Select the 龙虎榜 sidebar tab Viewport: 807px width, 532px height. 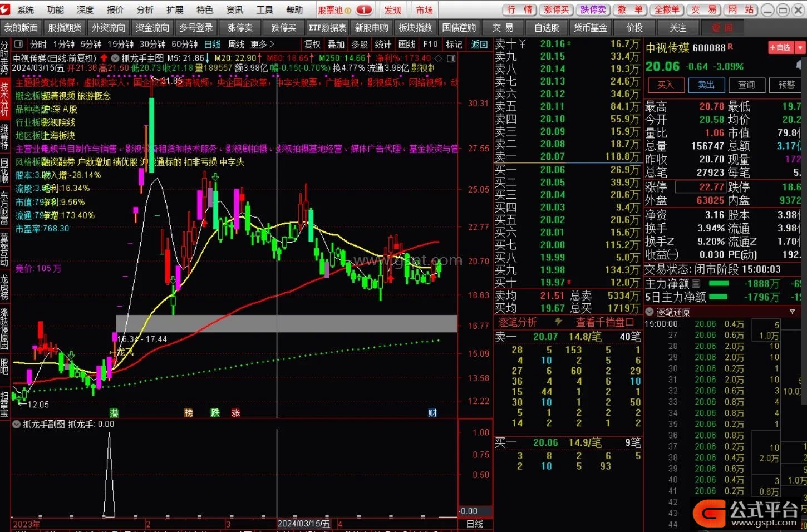(x=4, y=287)
